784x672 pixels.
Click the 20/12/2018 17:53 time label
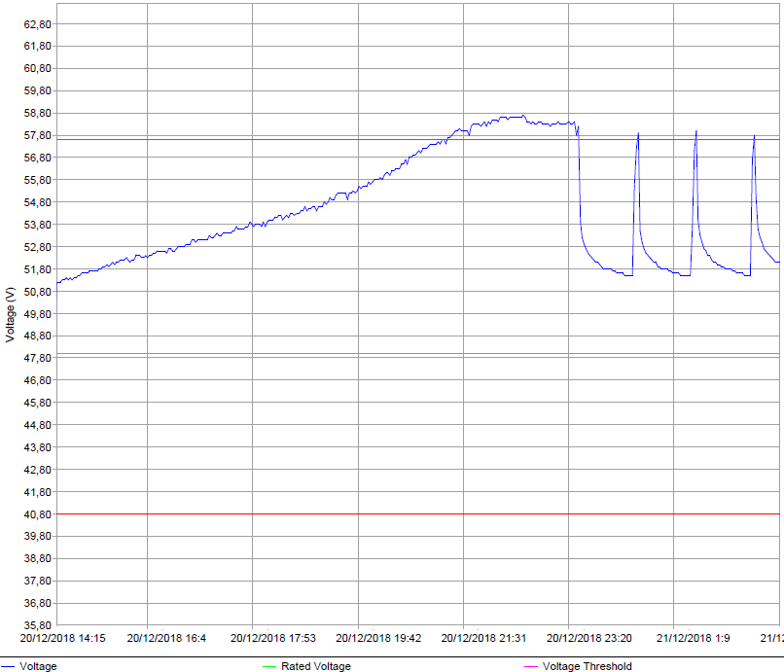click(272, 639)
